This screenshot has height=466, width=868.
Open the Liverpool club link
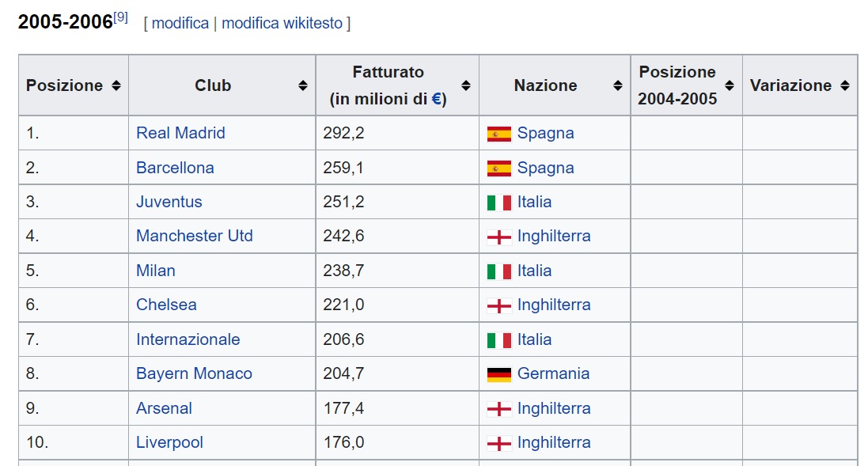click(x=169, y=442)
